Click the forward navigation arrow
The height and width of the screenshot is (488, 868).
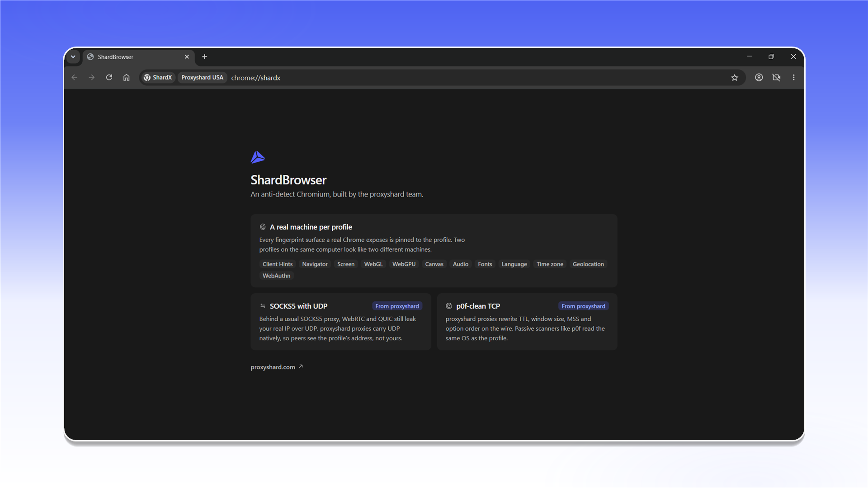coord(92,77)
